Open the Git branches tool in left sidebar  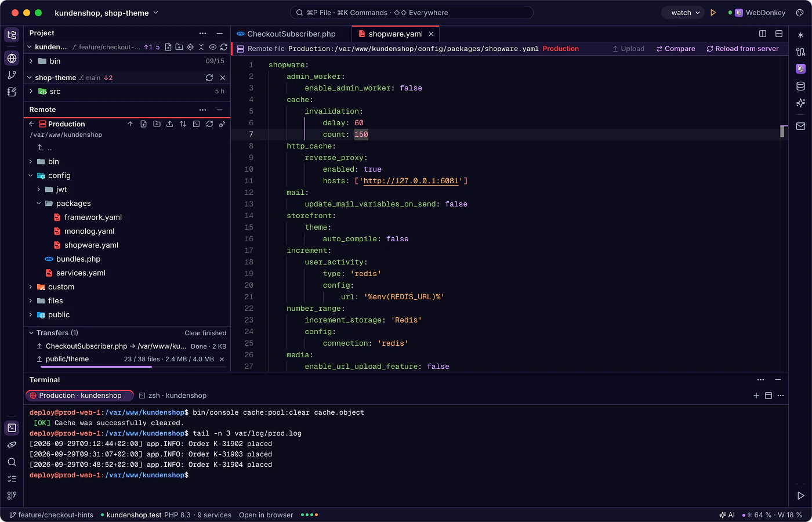12,75
